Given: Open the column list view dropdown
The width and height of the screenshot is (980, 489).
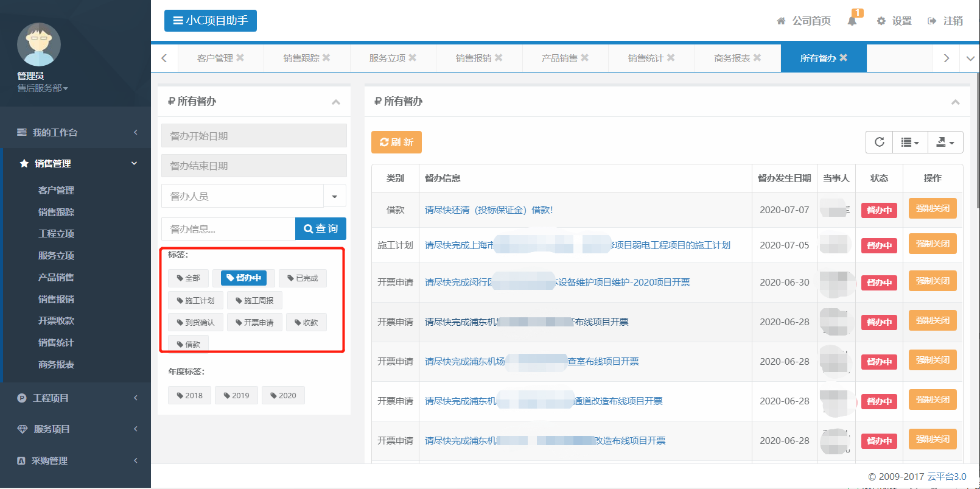Looking at the screenshot, I should 909,142.
